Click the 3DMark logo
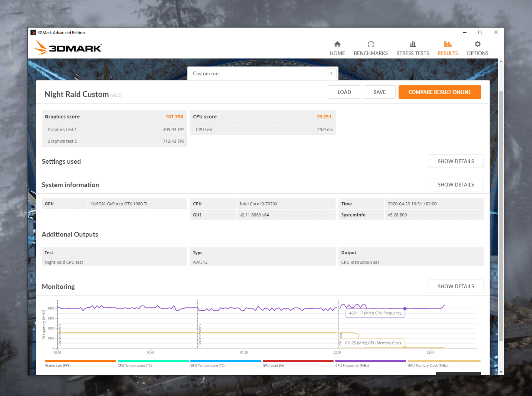 coord(68,48)
